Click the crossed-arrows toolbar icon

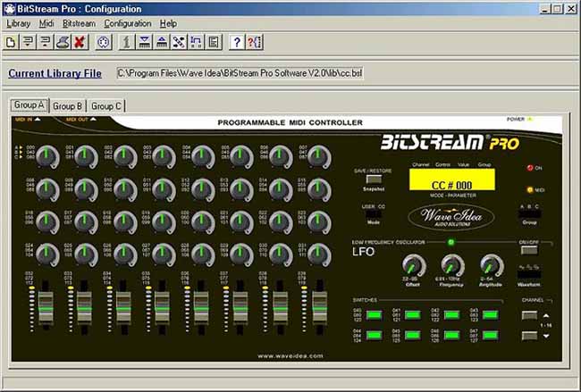(179, 42)
